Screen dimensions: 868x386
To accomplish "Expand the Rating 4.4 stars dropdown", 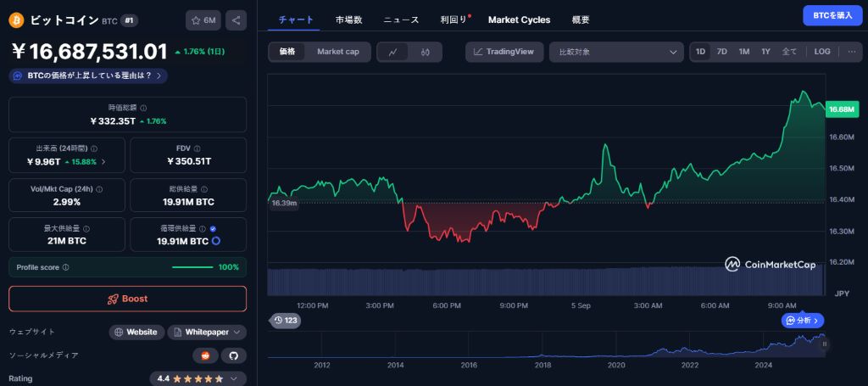I will coord(198,379).
